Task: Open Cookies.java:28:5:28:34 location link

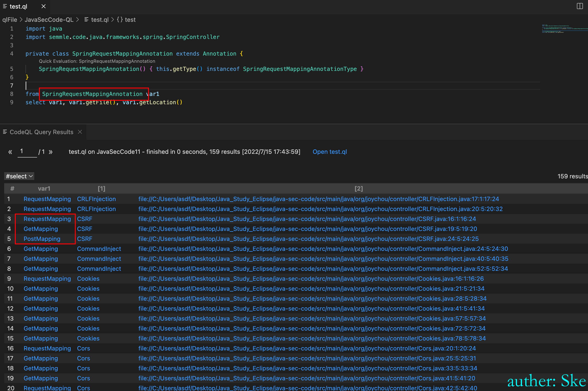Action: pyautogui.click(x=313, y=299)
